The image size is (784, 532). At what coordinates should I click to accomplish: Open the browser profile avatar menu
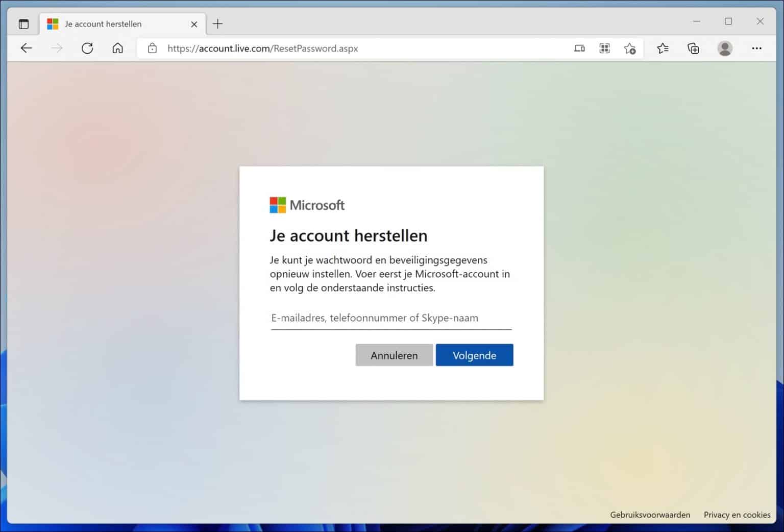(x=725, y=48)
